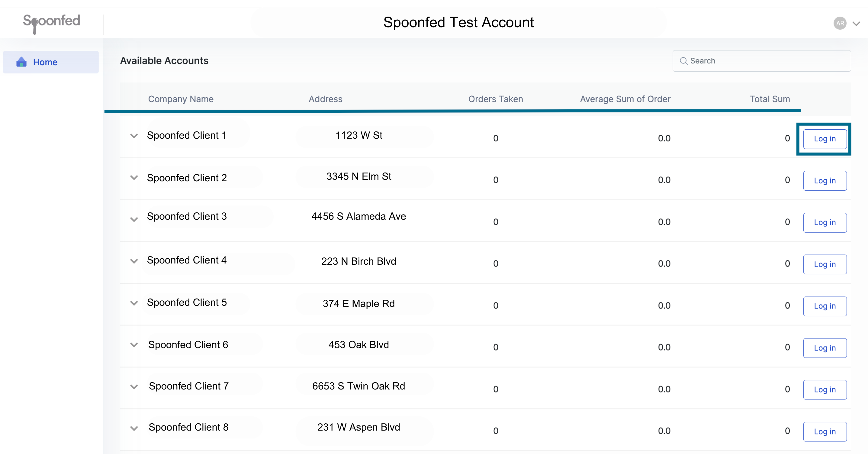Expand Spoonfed Client 6 row
The height and width of the screenshot is (475, 868).
[134, 345]
